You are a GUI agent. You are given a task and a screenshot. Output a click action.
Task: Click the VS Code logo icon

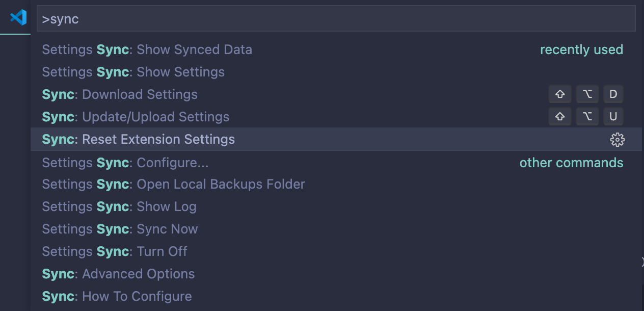pyautogui.click(x=18, y=17)
